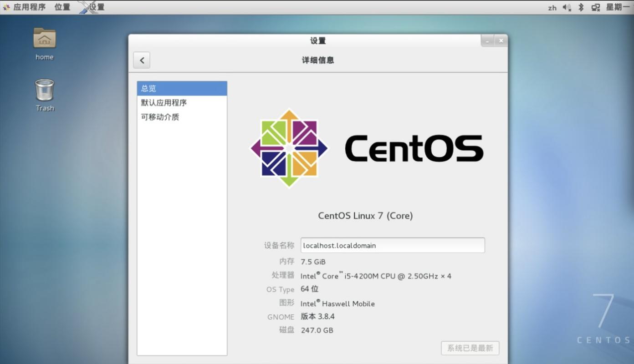The image size is (634, 364).
Task: Select 可移动介质 in the sidebar
Action: [160, 117]
